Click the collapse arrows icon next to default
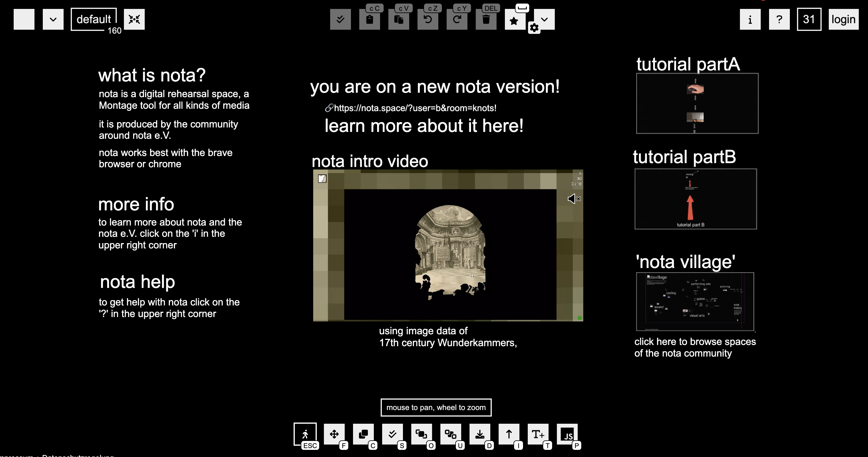Screen dimensions: 868x457 [134, 19]
